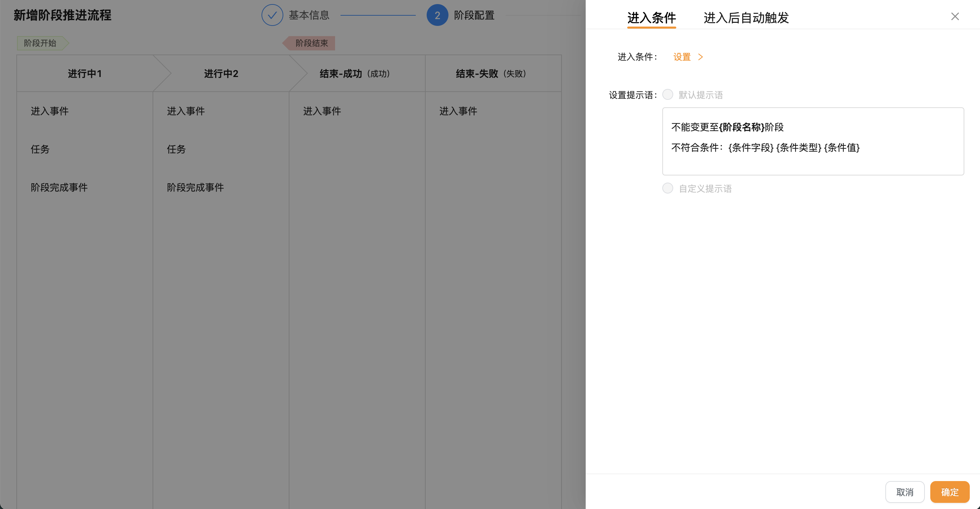Close the side panel with X icon
Image resolution: width=980 pixels, height=509 pixels.
click(x=954, y=16)
